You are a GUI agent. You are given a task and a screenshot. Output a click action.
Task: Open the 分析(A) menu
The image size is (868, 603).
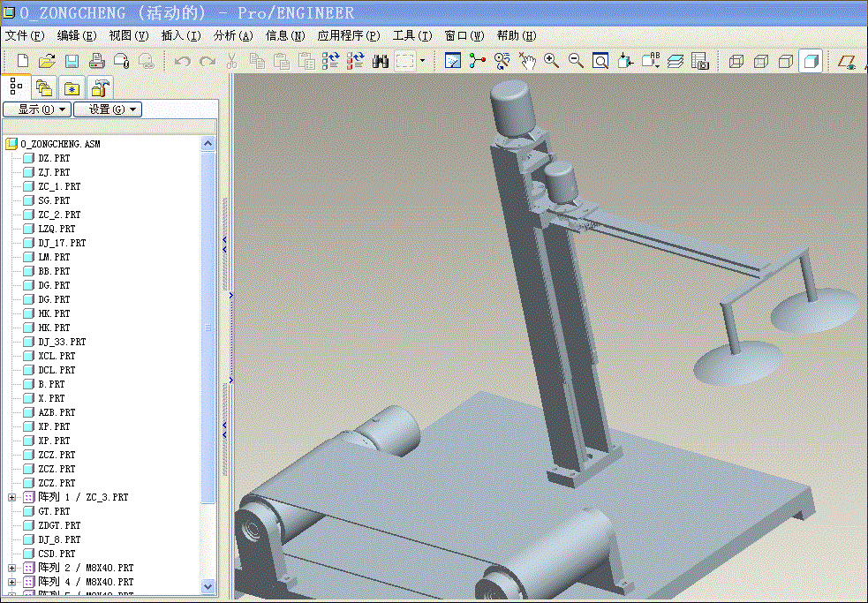(233, 36)
